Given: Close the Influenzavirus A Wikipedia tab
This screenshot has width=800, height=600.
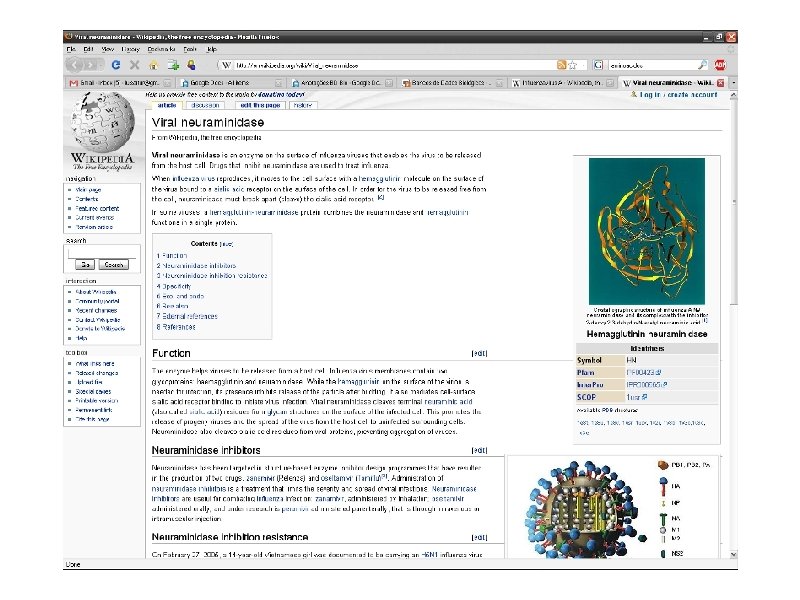Looking at the screenshot, I should (610, 83).
